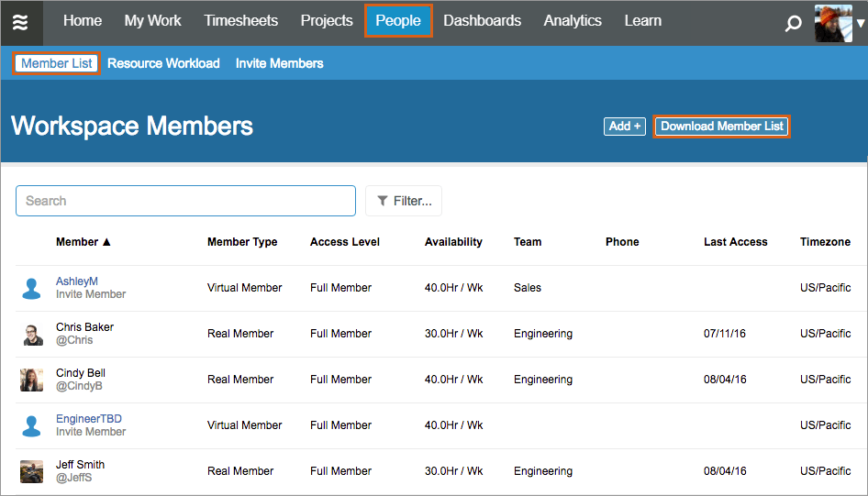The width and height of the screenshot is (868, 496).
Task: Go to the Dashboards tab
Action: point(482,21)
